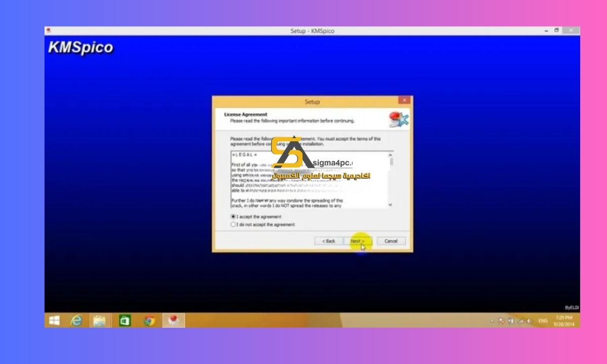The height and width of the screenshot is (364, 607).
Task: Close the Setup - KMSpico outer window
Action: (571, 31)
